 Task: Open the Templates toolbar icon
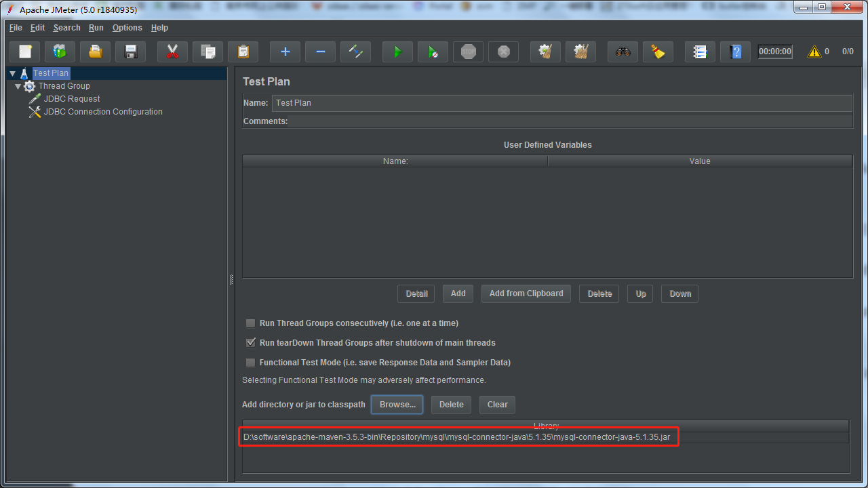click(60, 52)
